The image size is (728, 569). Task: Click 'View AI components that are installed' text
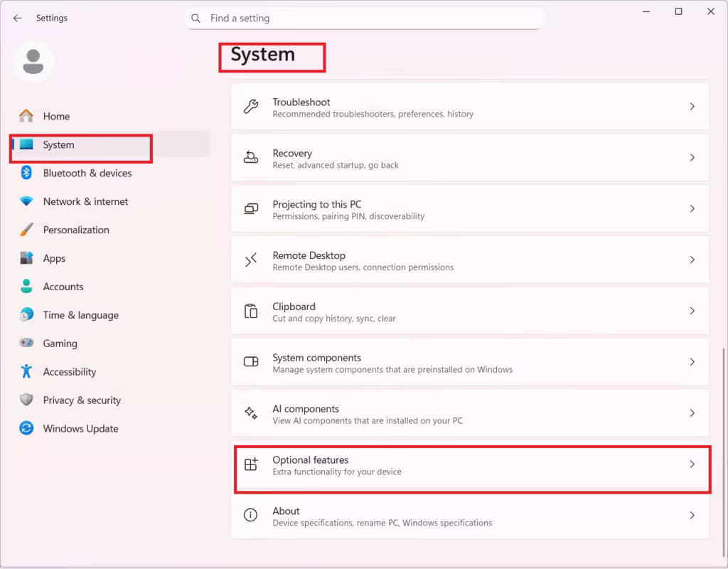(x=368, y=421)
